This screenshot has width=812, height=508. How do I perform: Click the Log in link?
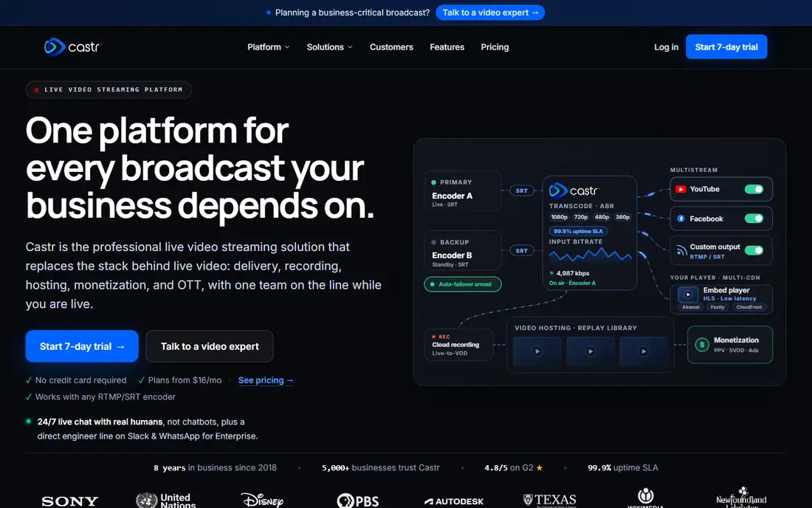coord(666,47)
